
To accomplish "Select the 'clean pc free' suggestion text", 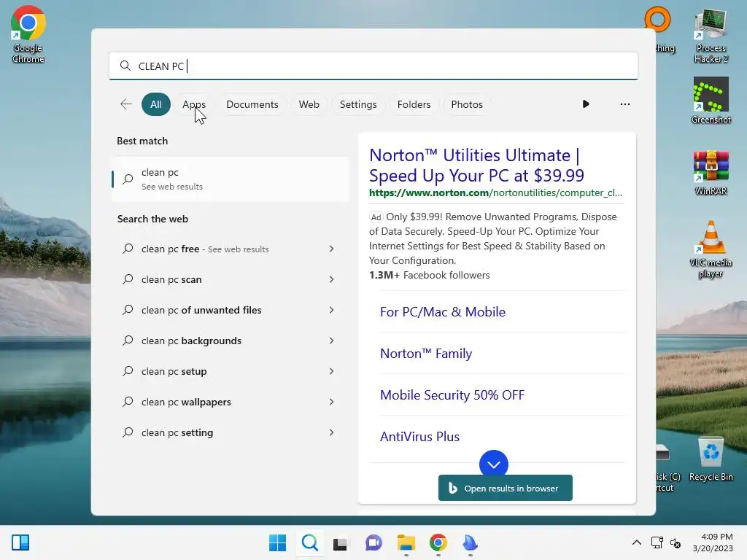I will pyautogui.click(x=170, y=249).
